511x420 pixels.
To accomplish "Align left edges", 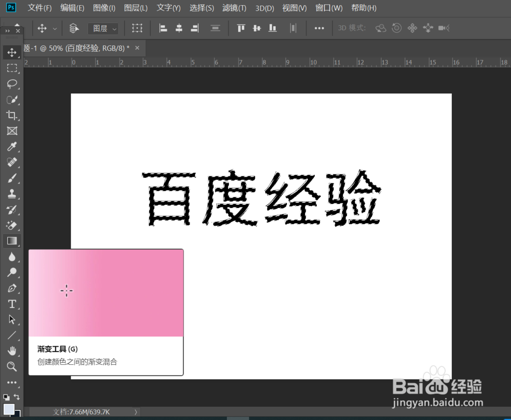I will [x=163, y=28].
